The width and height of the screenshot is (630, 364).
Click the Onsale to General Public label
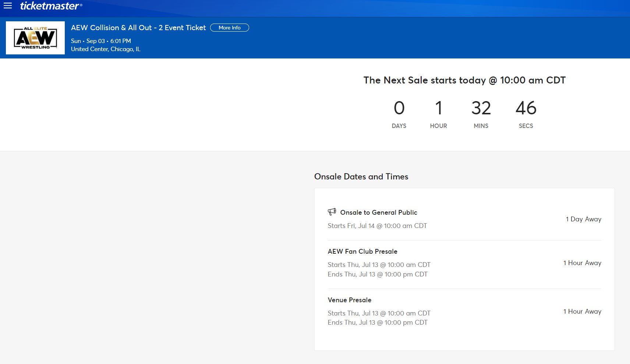tap(379, 213)
